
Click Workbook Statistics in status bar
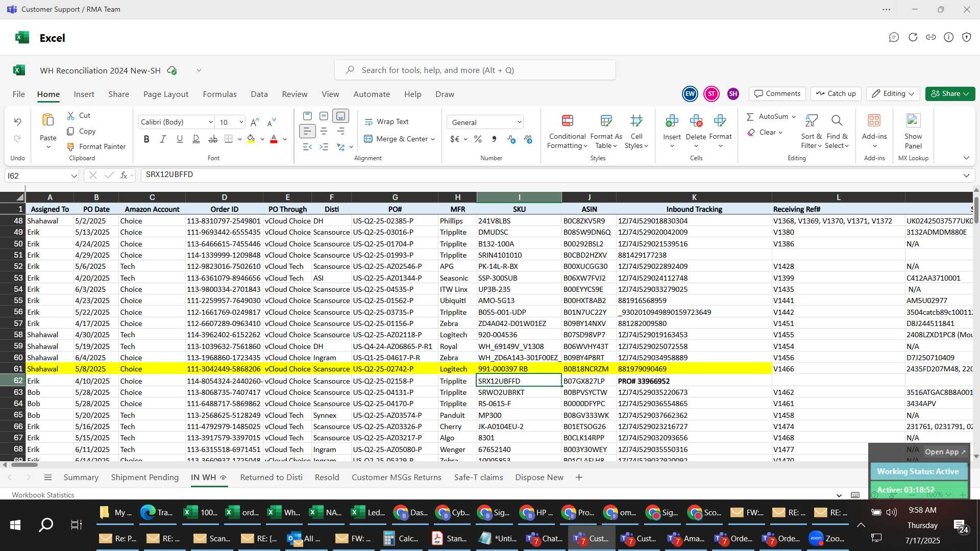(43, 495)
